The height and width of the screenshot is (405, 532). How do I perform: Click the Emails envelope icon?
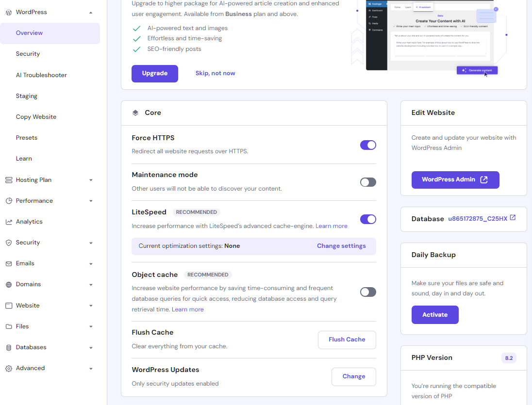click(x=8, y=263)
